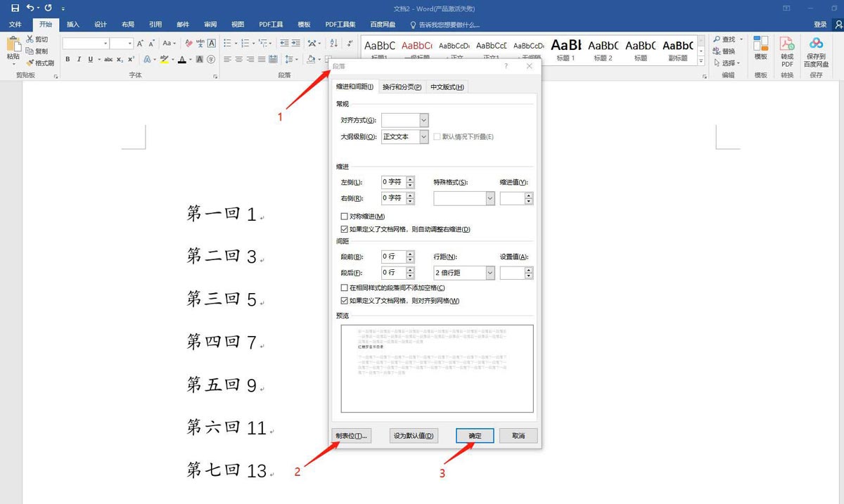Click the Undo arrow icon
844x504 pixels.
tap(30, 8)
